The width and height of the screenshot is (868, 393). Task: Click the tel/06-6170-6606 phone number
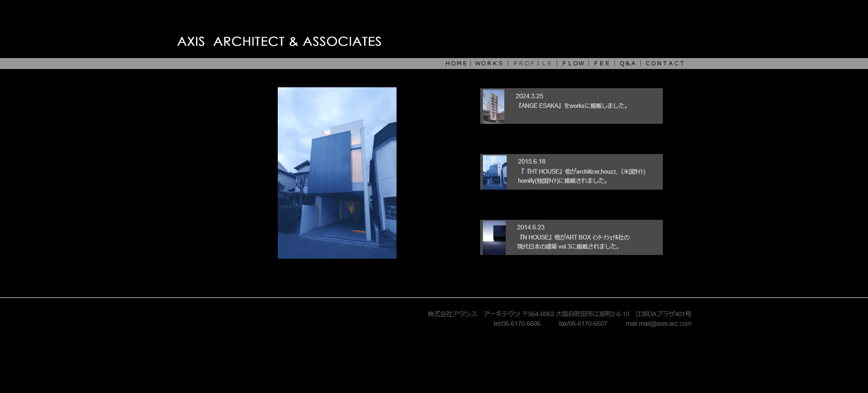(x=517, y=324)
